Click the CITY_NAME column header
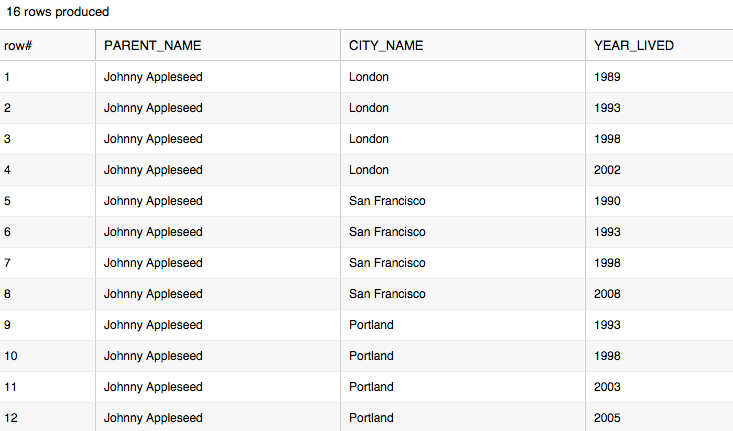The width and height of the screenshot is (733, 431). [386, 45]
